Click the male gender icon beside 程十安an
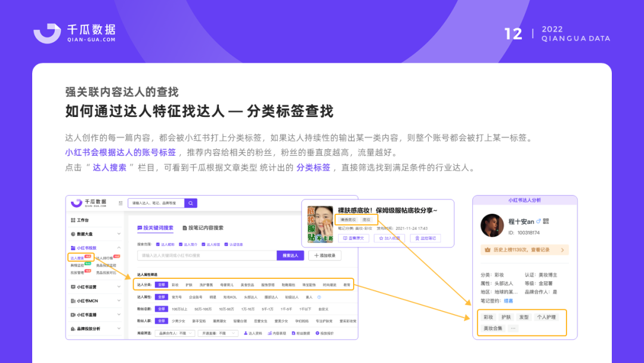Image resolution: width=644 pixels, height=363 pixels. tap(538, 221)
